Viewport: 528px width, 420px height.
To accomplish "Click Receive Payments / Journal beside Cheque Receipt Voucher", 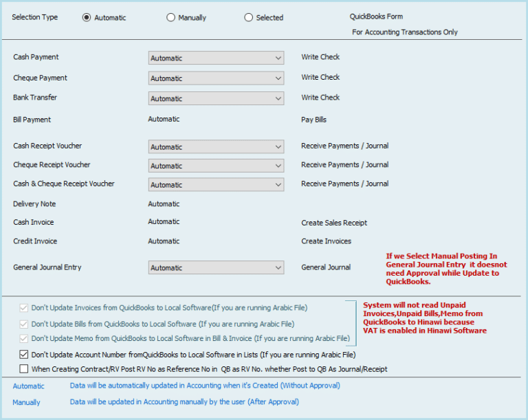I will (345, 165).
